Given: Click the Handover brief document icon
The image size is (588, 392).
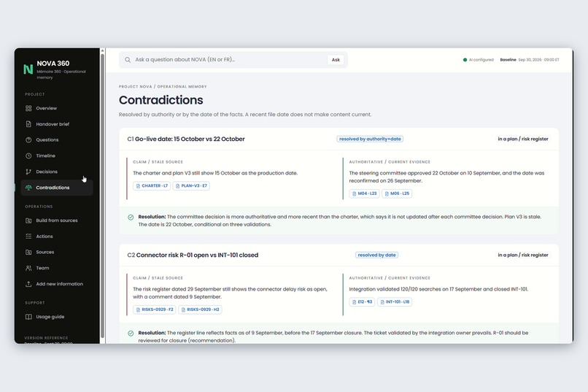Looking at the screenshot, I should [28, 124].
